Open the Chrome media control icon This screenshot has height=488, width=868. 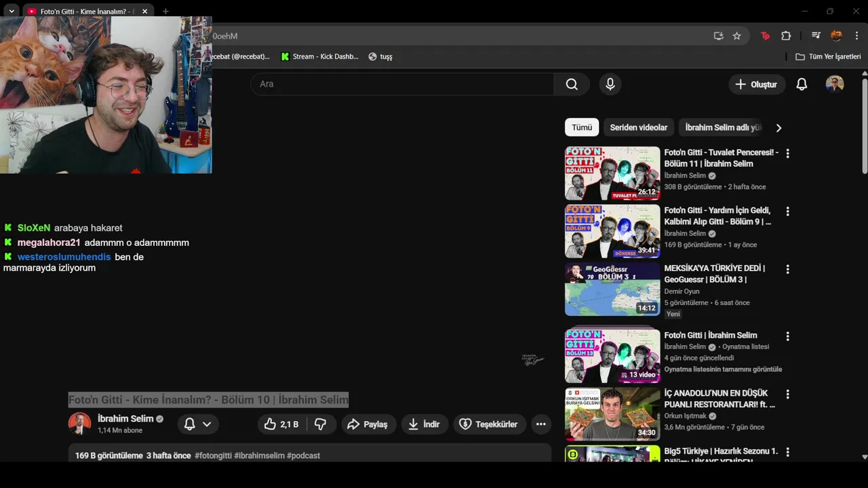(816, 36)
